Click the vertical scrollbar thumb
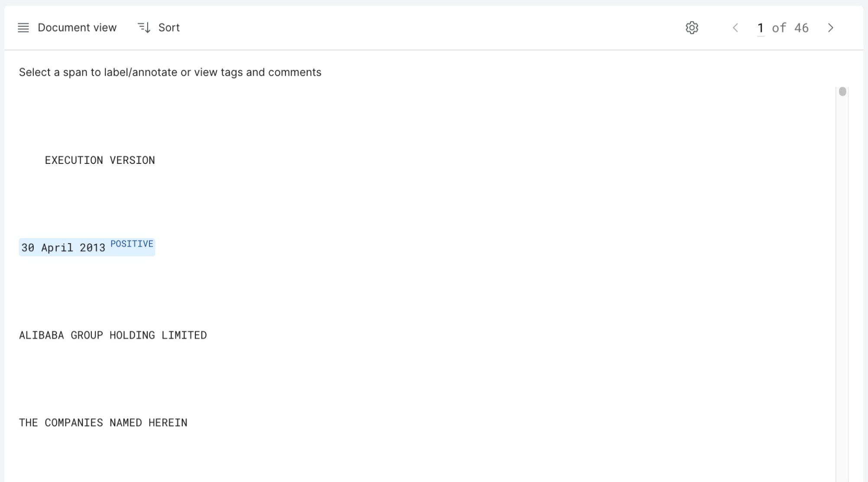Screen dimensions: 868x482 click(842, 91)
